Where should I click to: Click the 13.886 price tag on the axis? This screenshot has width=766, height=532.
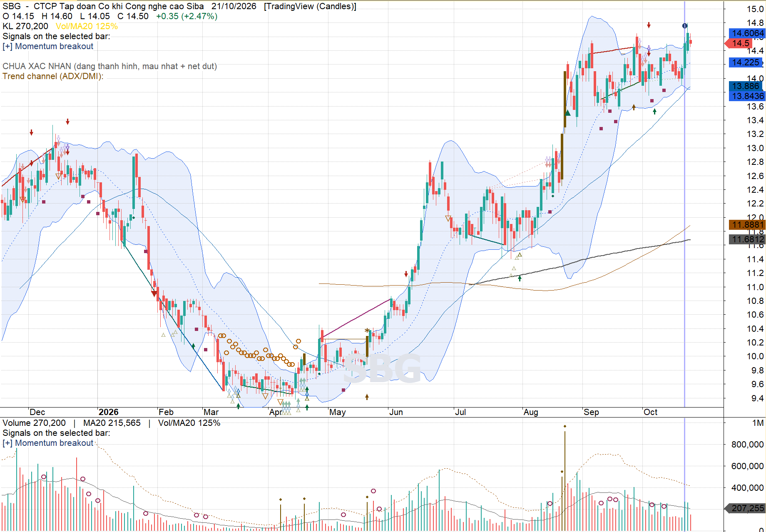click(746, 86)
